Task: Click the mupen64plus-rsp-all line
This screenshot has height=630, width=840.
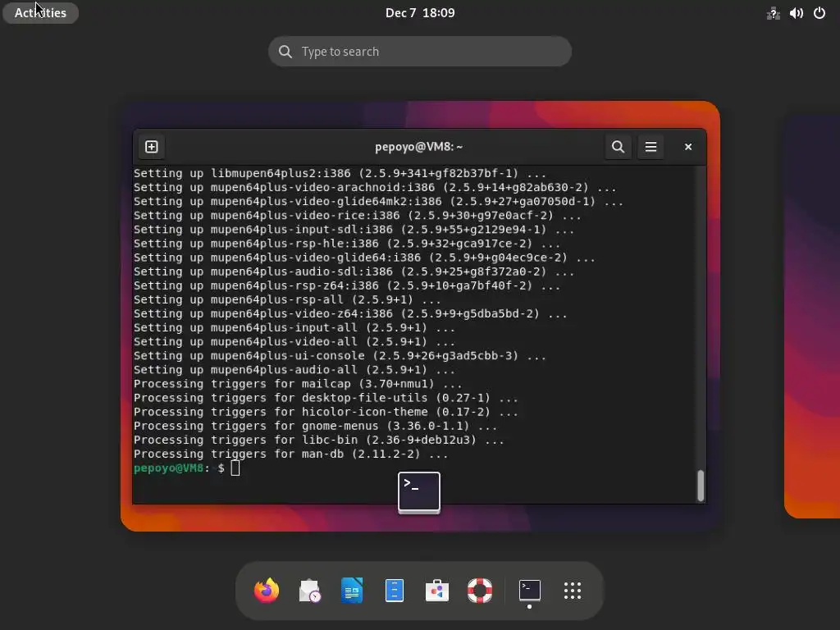Action: click(x=287, y=300)
